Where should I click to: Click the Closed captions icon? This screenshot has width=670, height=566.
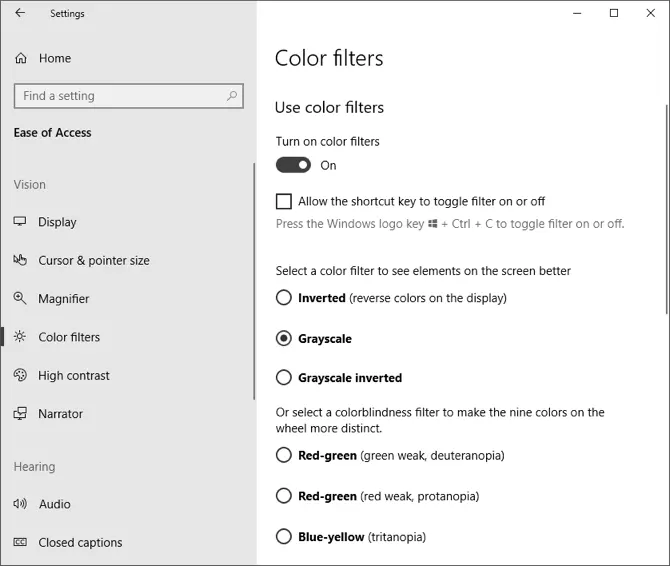[x=20, y=543]
